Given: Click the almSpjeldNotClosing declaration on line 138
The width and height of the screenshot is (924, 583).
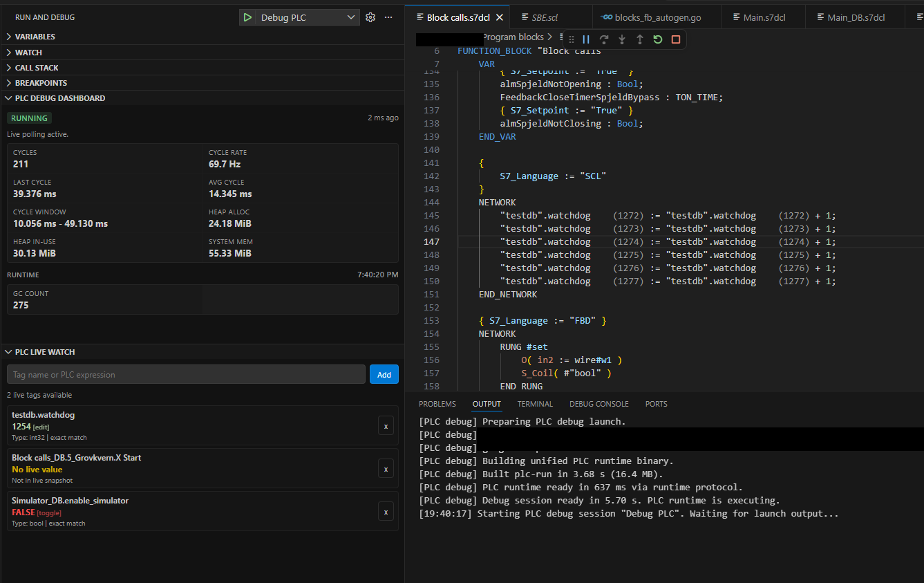Looking at the screenshot, I should [x=572, y=124].
